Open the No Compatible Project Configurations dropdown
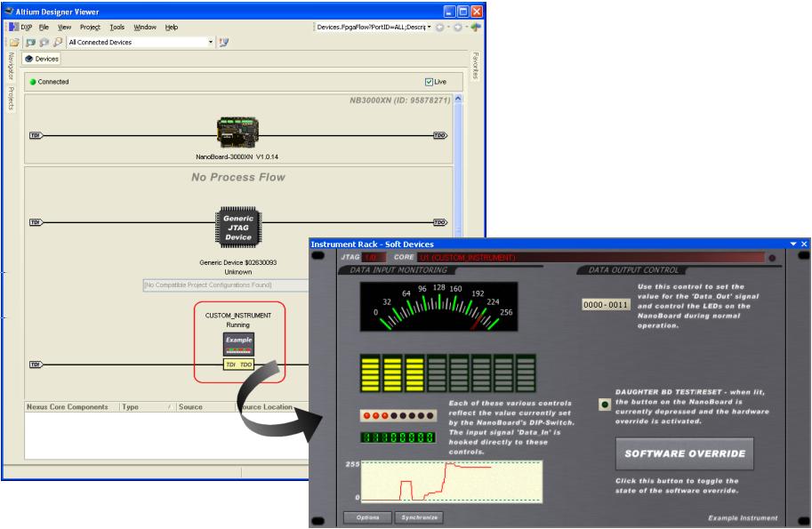 226,285
